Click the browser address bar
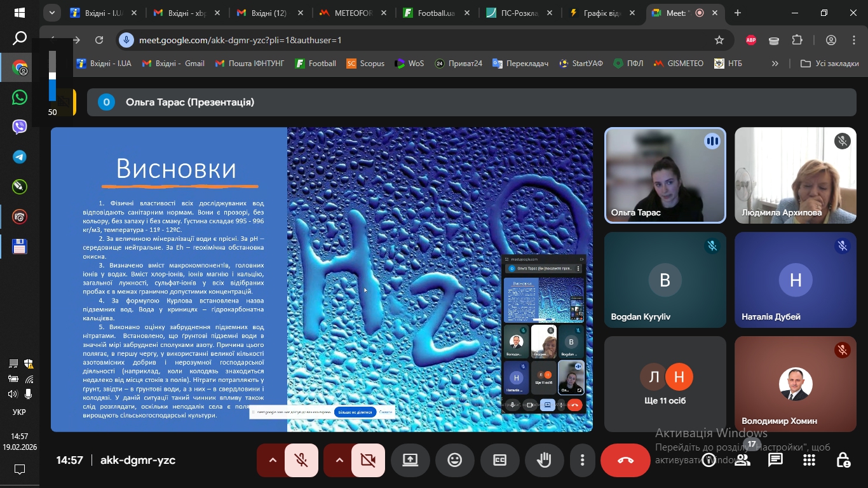Image resolution: width=868 pixels, height=488 pixels. coord(254,39)
